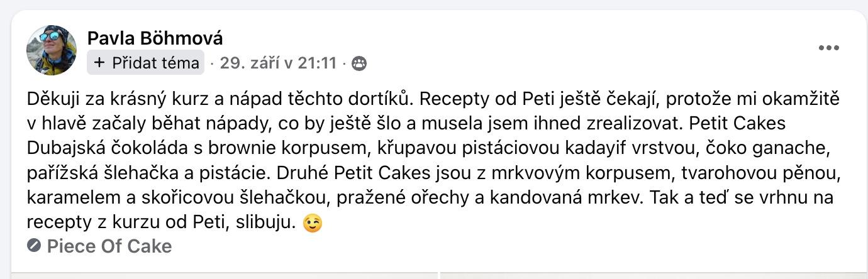Click the winking emoji ending the post
The width and height of the screenshot is (868, 279).
pos(313,223)
